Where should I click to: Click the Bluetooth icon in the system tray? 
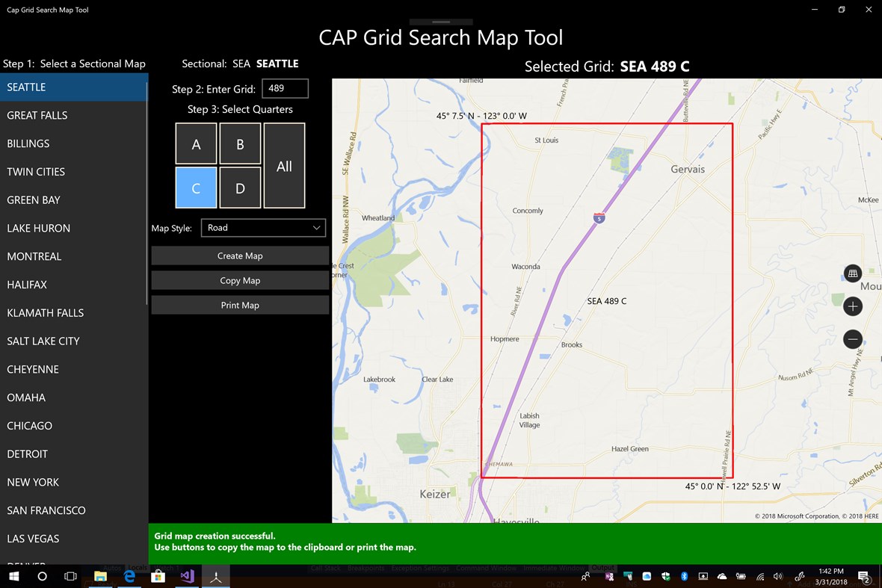(x=684, y=576)
